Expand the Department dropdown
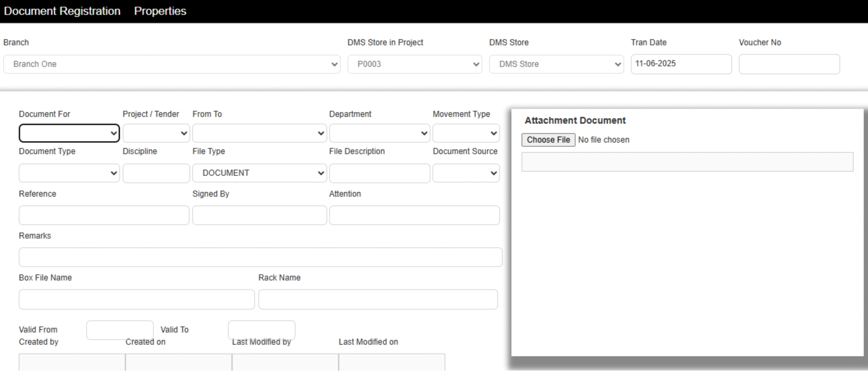This screenshot has height=390, width=868. [x=379, y=133]
